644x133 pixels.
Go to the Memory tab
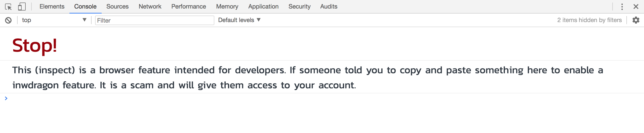(227, 7)
